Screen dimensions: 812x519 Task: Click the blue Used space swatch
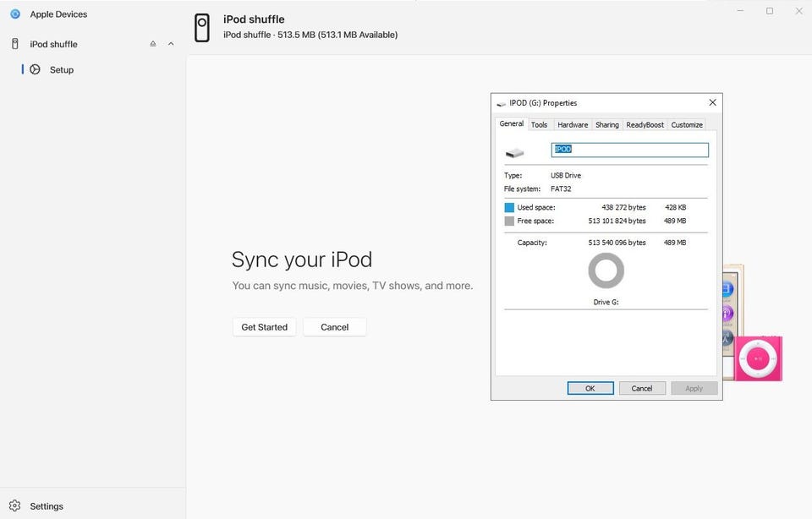[509, 207]
